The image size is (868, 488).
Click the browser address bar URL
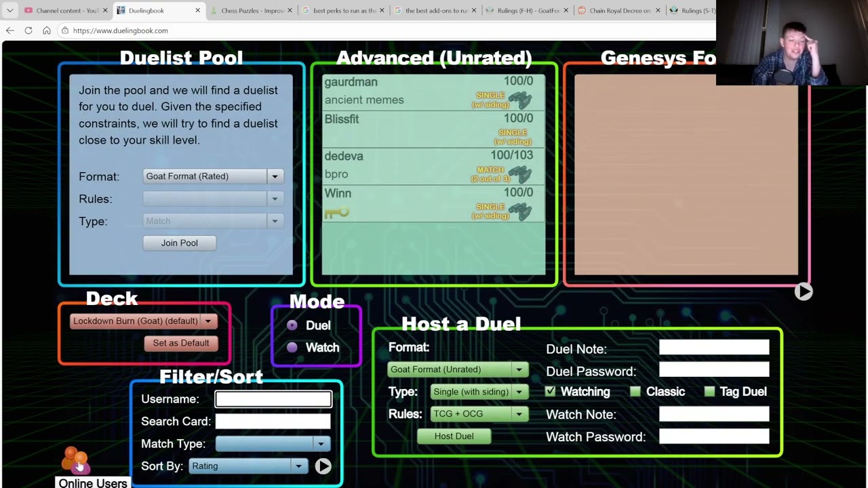coord(121,30)
